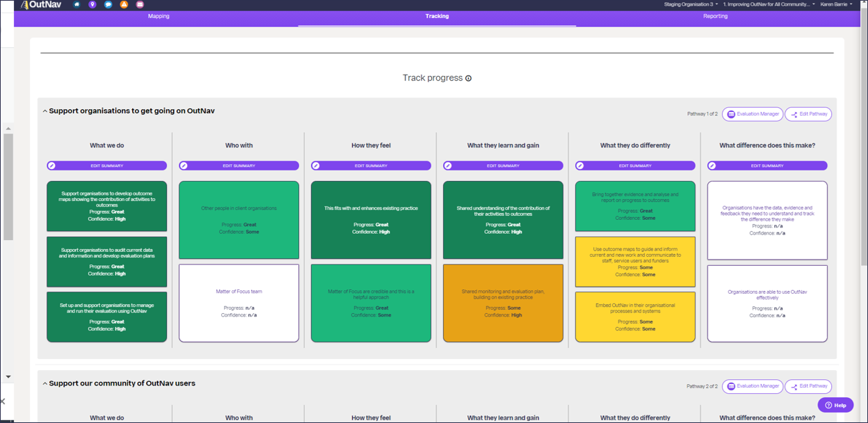Open Staging Organisation 3 dropdown
This screenshot has width=868, height=423.
point(691,4)
